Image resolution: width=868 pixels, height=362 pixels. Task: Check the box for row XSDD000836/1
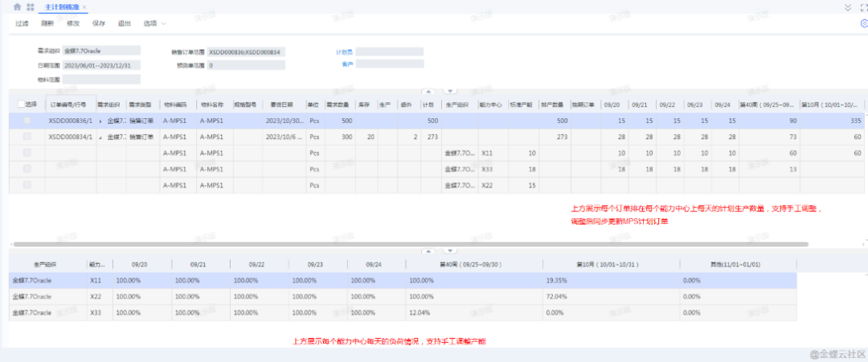pos(27,121)
